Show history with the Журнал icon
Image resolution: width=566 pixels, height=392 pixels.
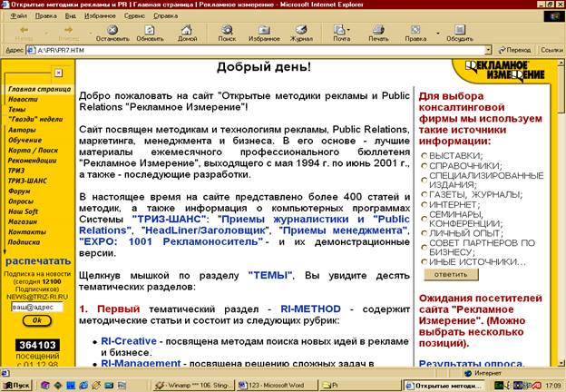(x=300, y=32)
